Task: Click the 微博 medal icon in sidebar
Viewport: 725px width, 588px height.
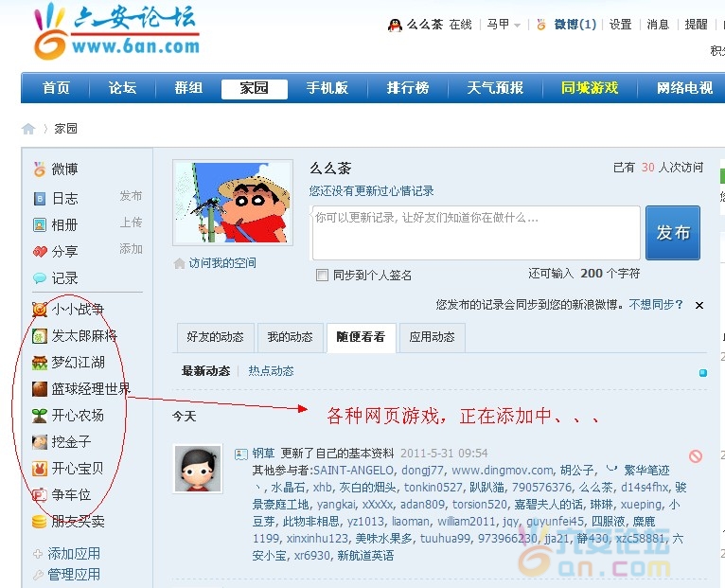Action: [x=39, y=169]
